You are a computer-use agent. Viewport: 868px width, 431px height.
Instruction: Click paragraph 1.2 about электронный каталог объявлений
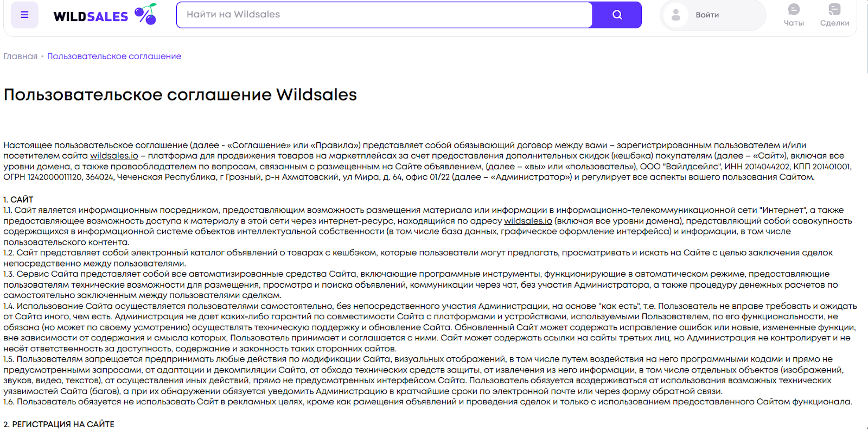[x=418, y=258]
